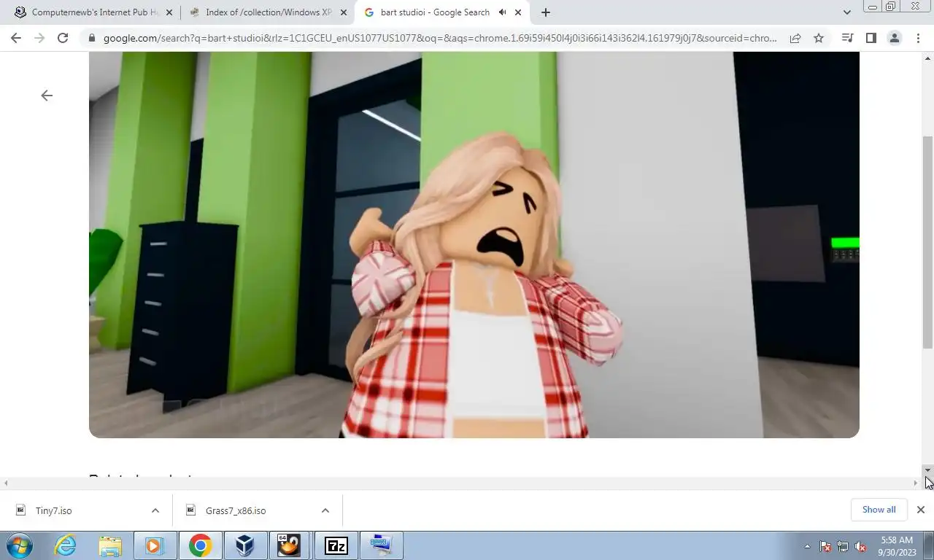
Task: Click the browser forward arrow
Action: click(39, 38)
